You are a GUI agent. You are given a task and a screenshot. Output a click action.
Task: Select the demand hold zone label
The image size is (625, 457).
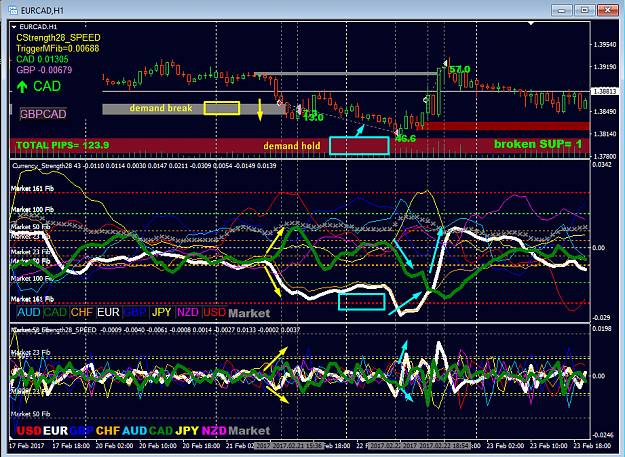[292, 146]
